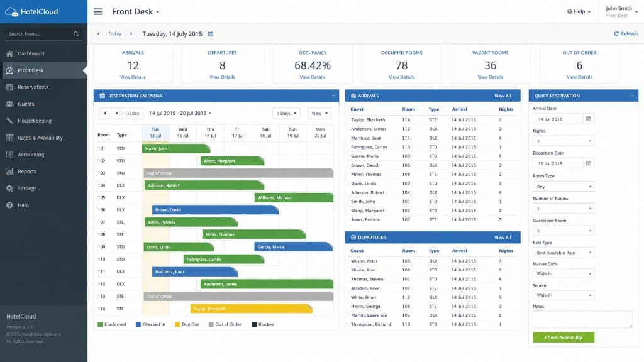
Task: Click the Arrivals panel header icon
Action: [353, 96]
